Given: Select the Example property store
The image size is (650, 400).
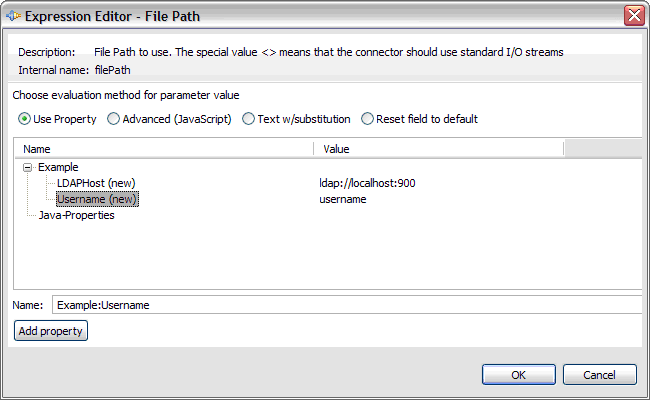Looking at the screenshot, I should (58, 167).
